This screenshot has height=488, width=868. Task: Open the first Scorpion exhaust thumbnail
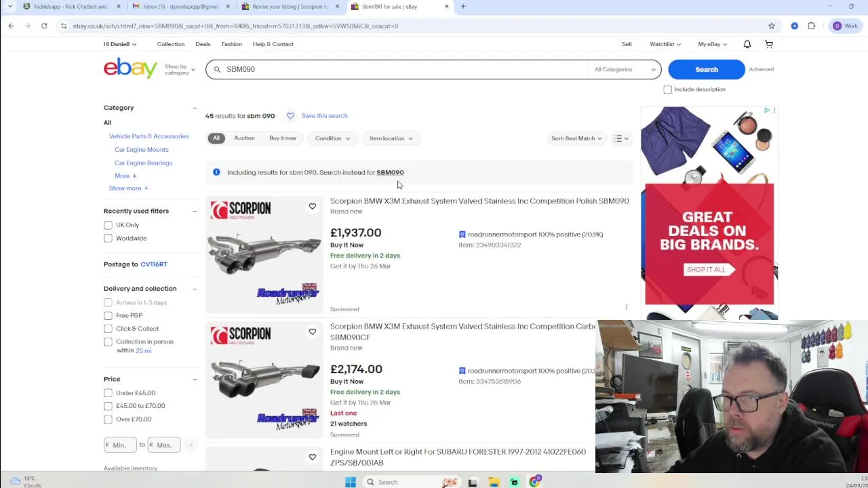[264, 254]
